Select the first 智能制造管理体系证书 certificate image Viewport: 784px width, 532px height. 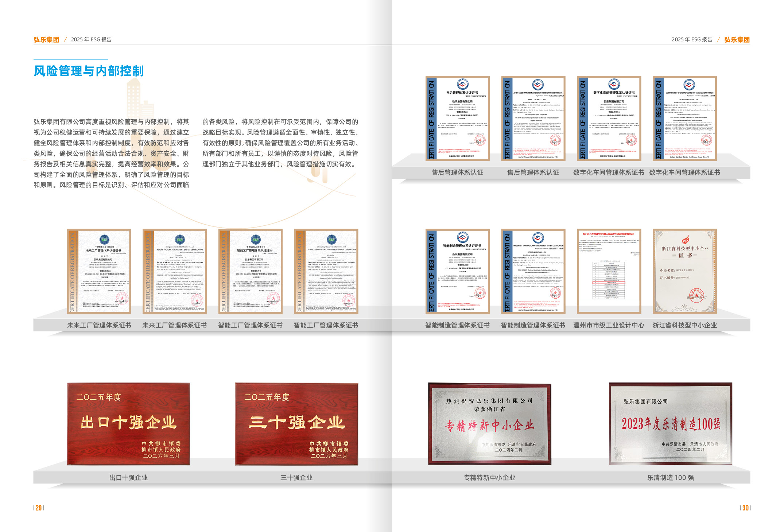[x=457, y=271]
